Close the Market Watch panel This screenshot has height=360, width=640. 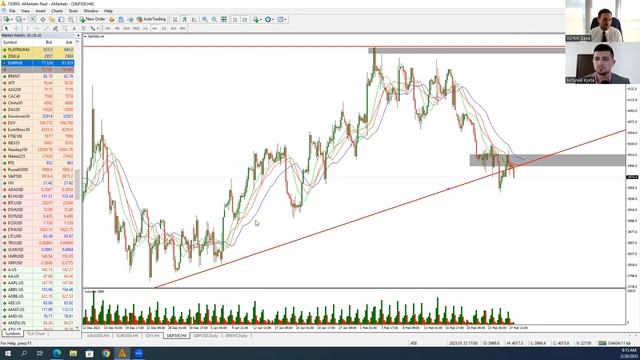pyautogui.click(x=78, y=36)
